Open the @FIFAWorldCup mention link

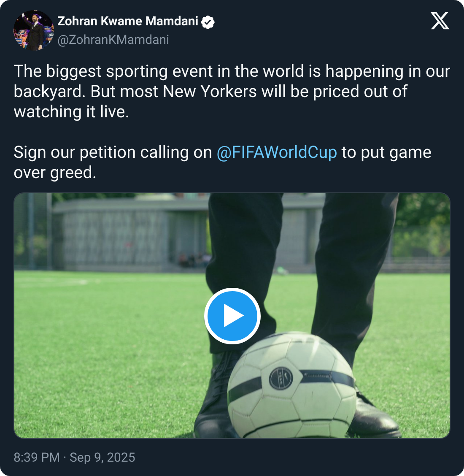tap(277, 152)
